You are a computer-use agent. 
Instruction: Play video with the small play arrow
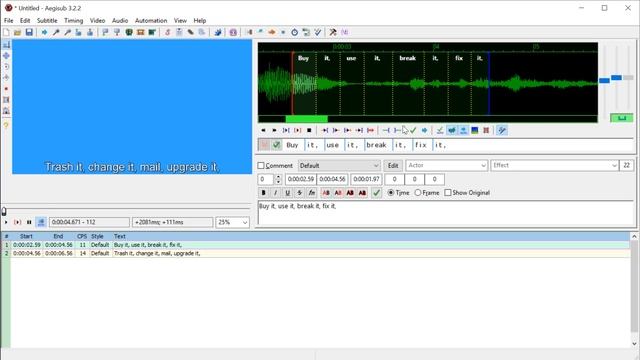click(6, 222)
